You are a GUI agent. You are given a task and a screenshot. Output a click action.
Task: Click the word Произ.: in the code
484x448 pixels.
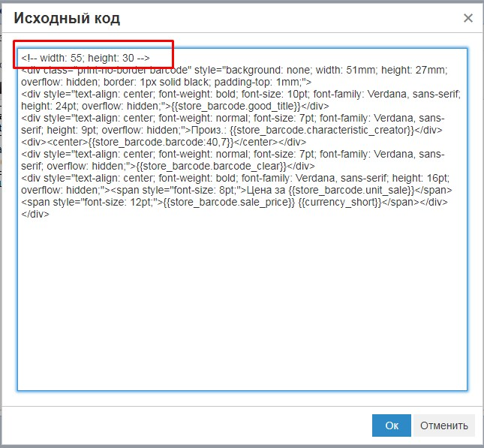coord(209,131)
